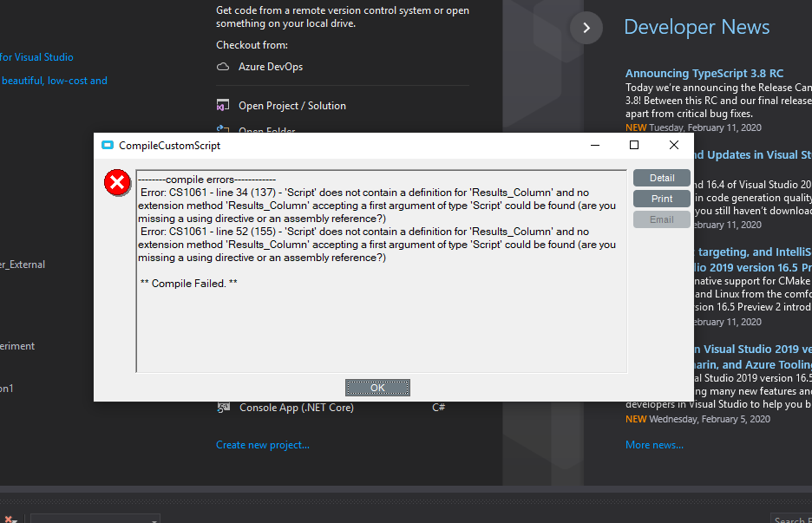Image resolution: width=812 pixels, height=523 pixels.
Task: Click the Console App (.NET Core) template icon
Action: [x=223, y=408]
